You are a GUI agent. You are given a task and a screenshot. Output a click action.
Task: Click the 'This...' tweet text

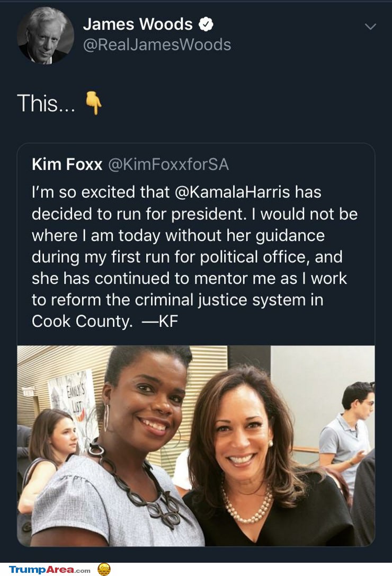point(46,103)
